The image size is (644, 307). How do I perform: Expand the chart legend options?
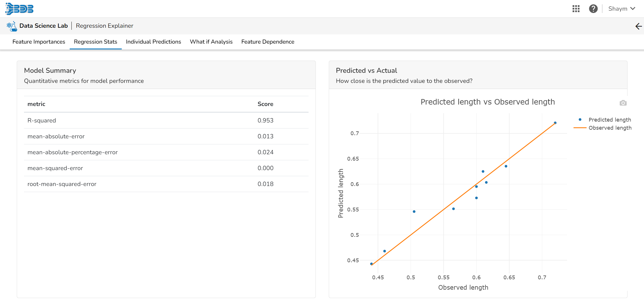(610, 123)
